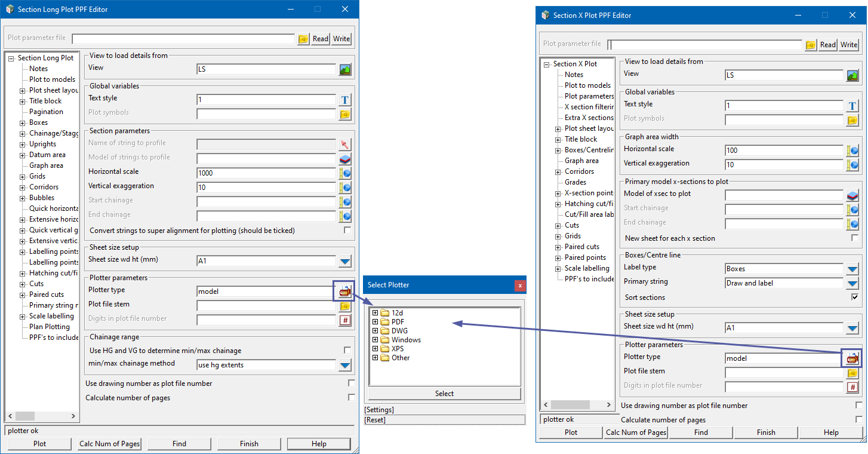Click Horizontal scale field in Long Plot editor

coord(266,173)
